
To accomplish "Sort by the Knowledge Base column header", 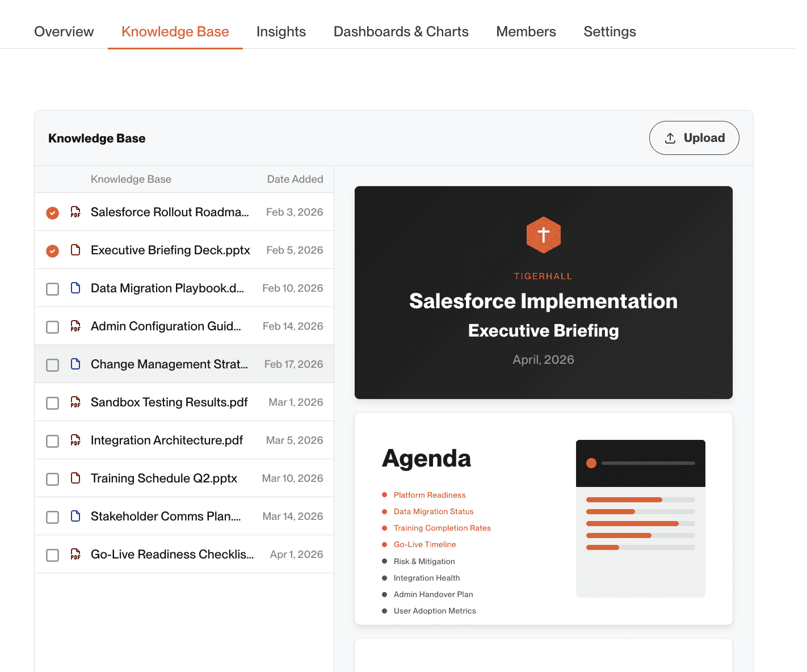I will 131,179.
